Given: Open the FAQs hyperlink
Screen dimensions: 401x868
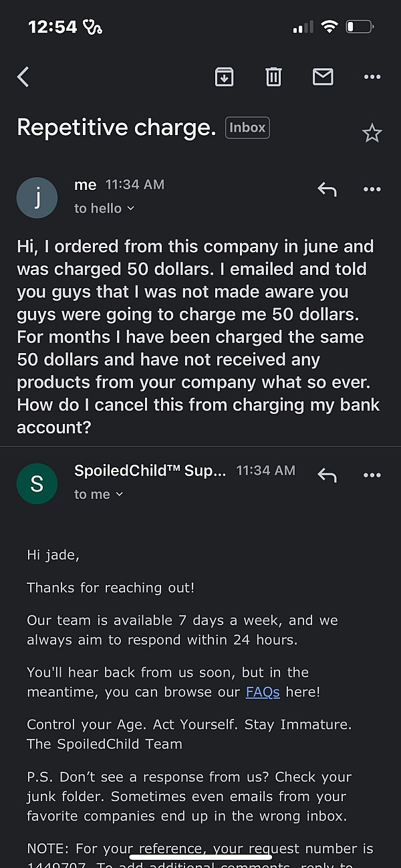Looking at the screenshot, I should tap(263, 691).
